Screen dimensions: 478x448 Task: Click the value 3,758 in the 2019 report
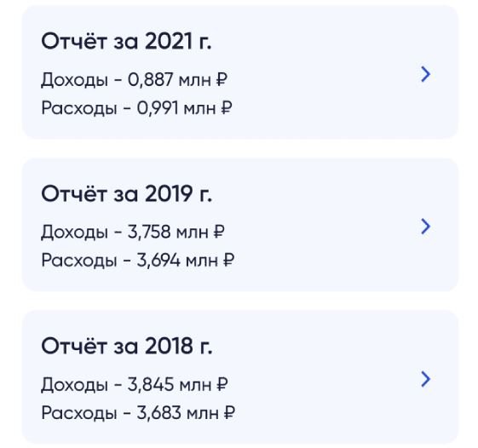click(149, 232)
